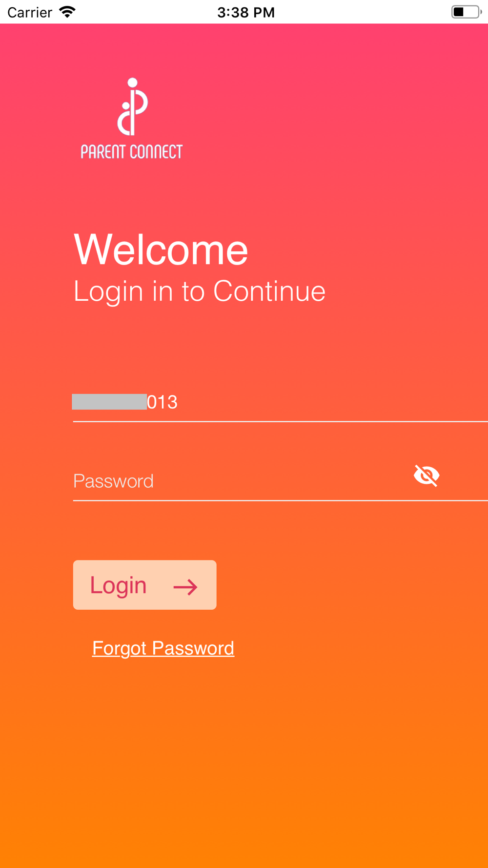Open the Forgot Password link

[x=163, y=648]
